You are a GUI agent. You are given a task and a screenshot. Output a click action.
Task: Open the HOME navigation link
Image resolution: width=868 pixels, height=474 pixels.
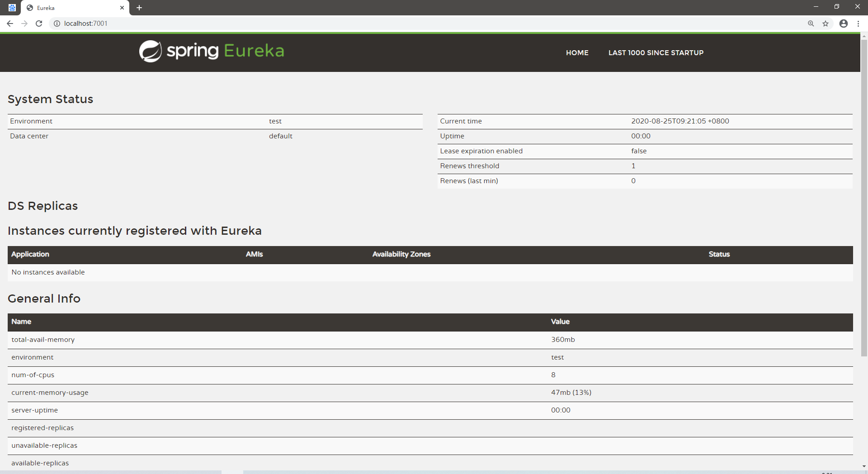577,53
